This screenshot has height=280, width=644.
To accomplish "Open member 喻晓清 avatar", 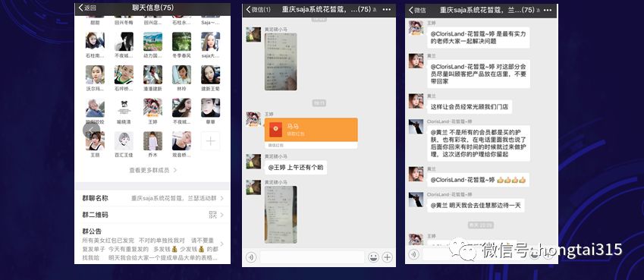I will tap(124, 108).
